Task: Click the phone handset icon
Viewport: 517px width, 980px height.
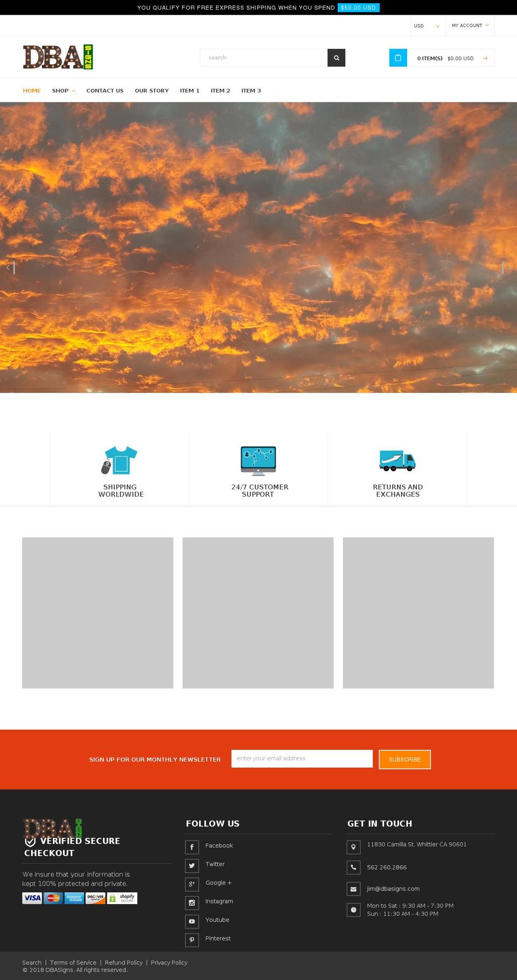Action: 353,867
